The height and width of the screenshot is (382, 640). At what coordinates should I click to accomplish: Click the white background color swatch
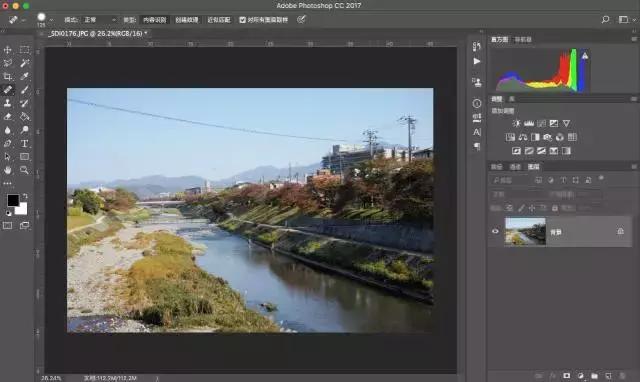pyautogui.click(x=22, y=209)
